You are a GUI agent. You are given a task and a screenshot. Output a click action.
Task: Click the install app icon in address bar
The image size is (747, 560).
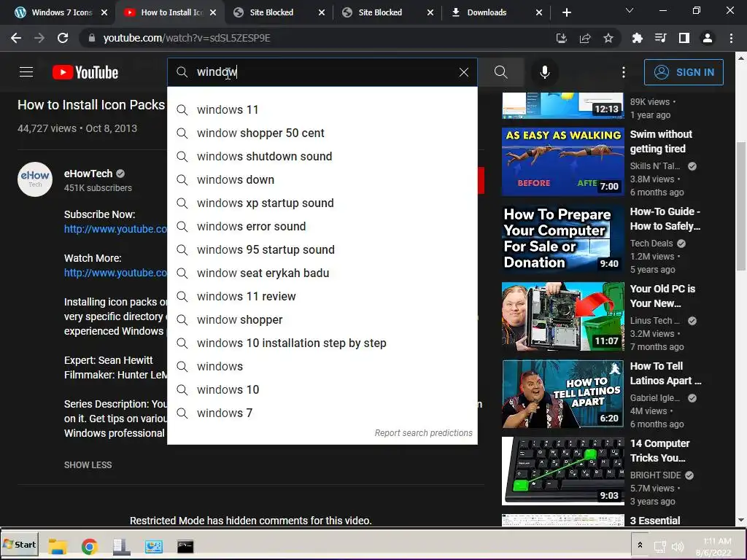click(x=562, y=38)
